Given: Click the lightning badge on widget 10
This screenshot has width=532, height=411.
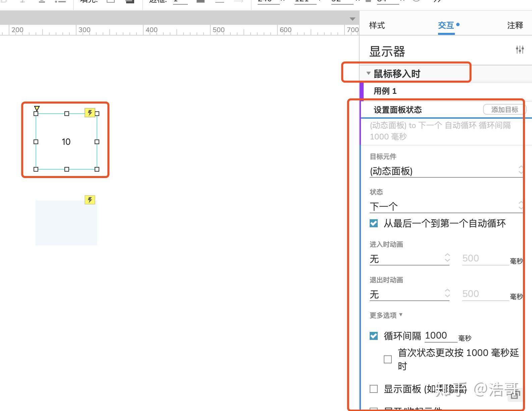Looking at the screenshot, I should pyautogui.click(x=90, y=113).
